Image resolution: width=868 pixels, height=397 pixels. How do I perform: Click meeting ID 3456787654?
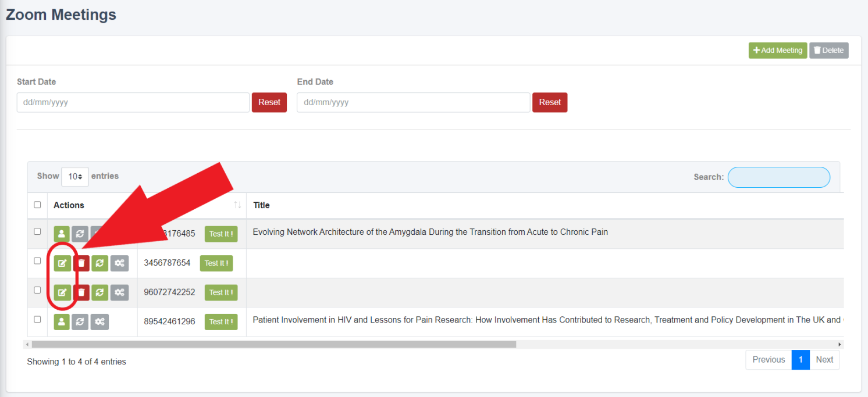[x=167, y=263]
